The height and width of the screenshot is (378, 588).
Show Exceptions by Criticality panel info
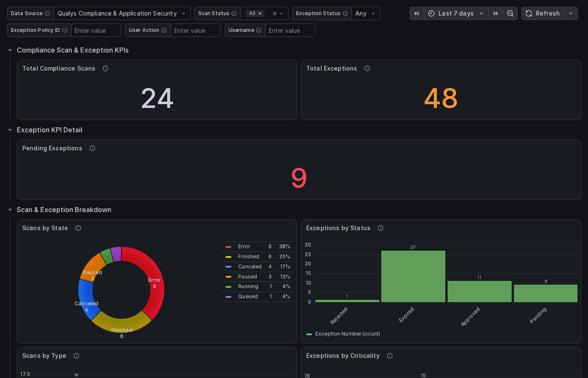pyautogui.click(x=390, y=356)
